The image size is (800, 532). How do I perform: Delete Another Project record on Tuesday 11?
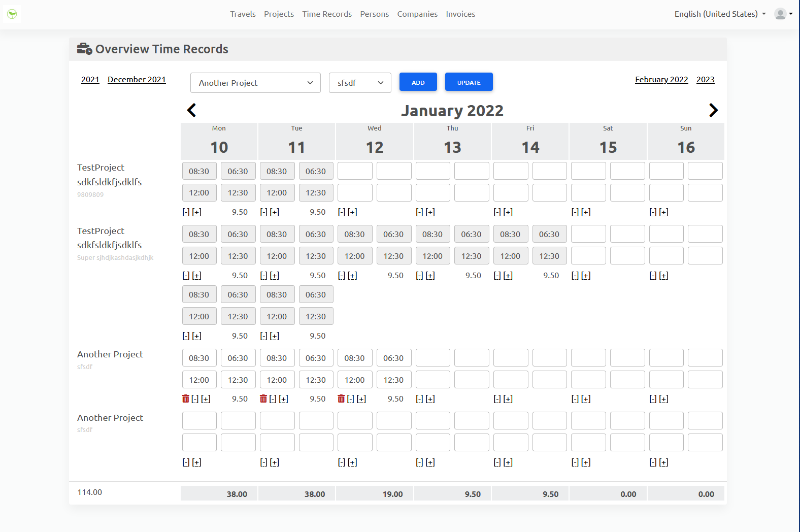(263, 399)
